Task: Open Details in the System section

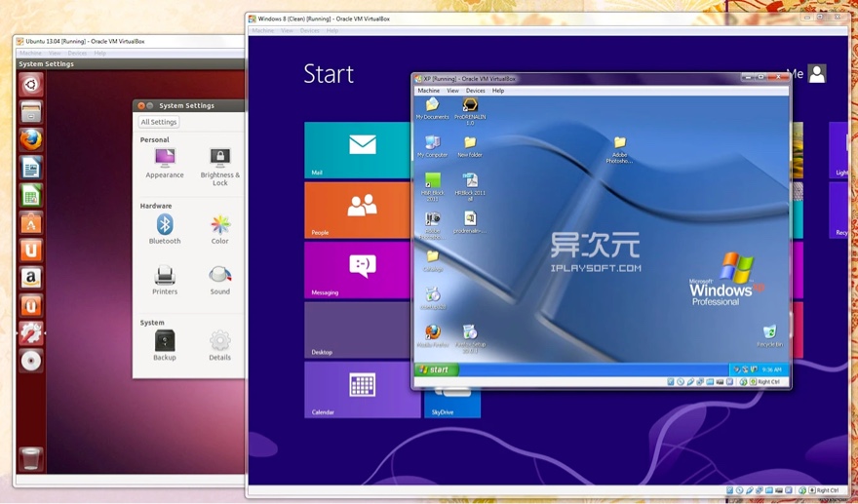Action: tap(220, 345)
